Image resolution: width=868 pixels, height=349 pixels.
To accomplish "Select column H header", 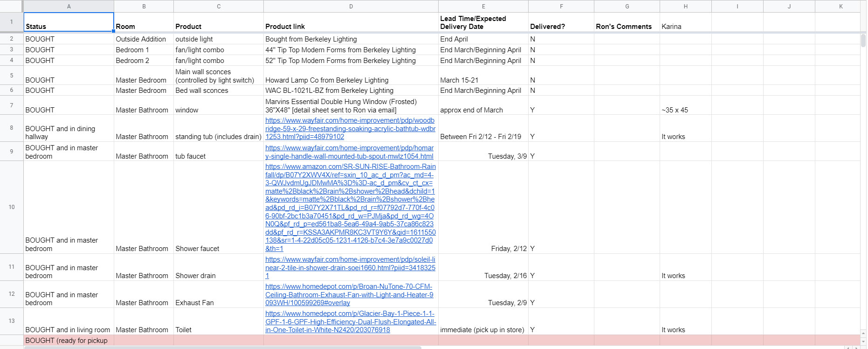I will point(686,7).
